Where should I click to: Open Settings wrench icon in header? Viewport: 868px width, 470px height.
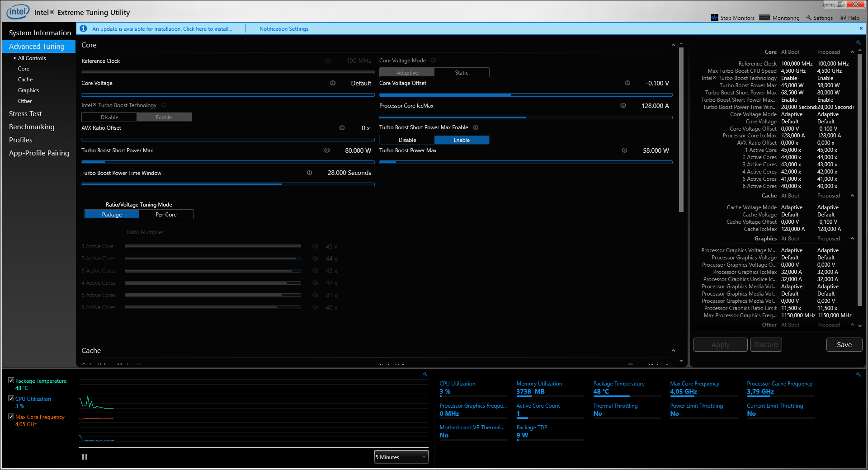809,18
